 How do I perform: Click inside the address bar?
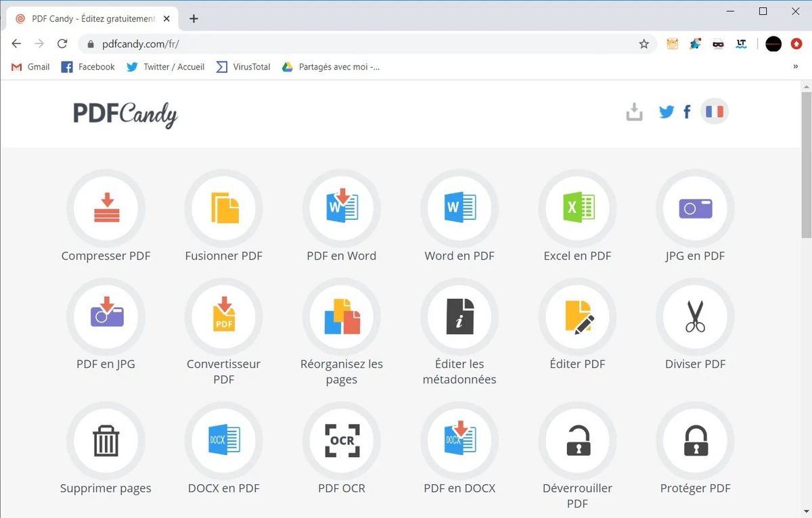point(271,43)
